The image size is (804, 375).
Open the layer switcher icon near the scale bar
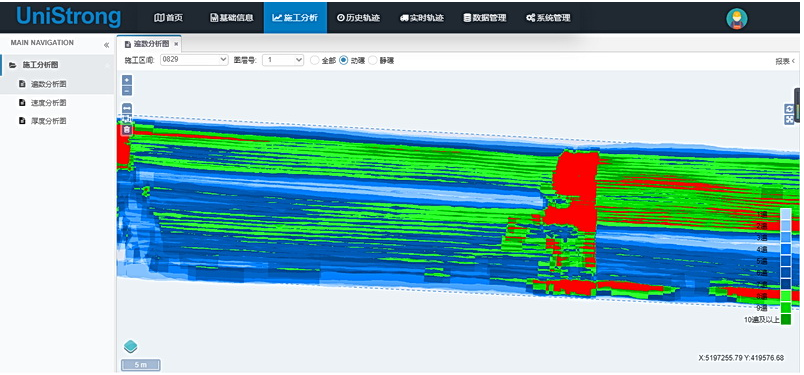(x=130, y=347)
